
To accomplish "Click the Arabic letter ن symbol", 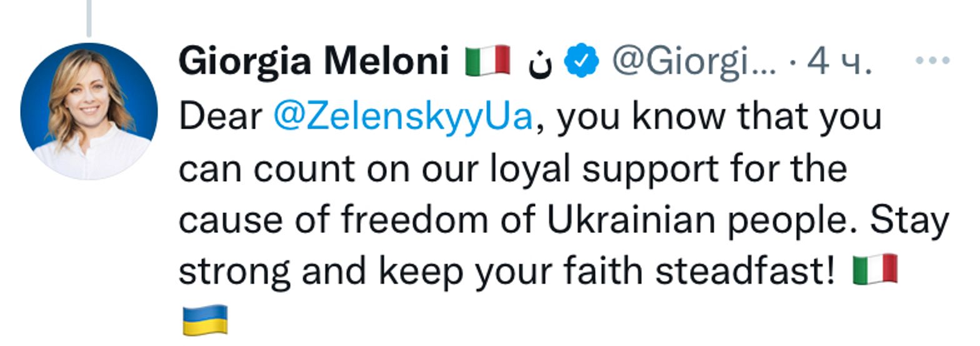I will pyautogui.click(x=539, y=62).
